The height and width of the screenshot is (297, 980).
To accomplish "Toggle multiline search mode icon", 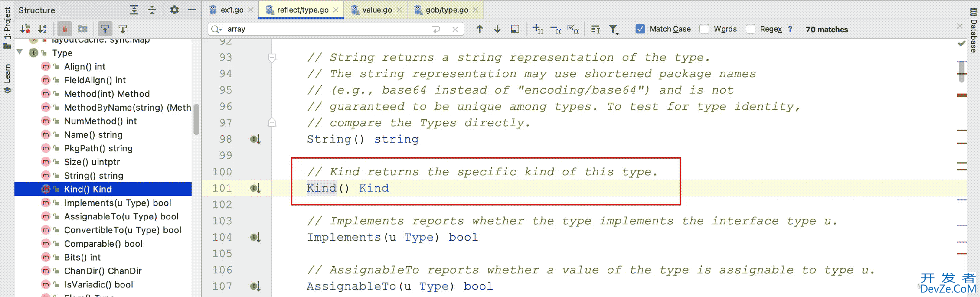I will coord(595,29).
